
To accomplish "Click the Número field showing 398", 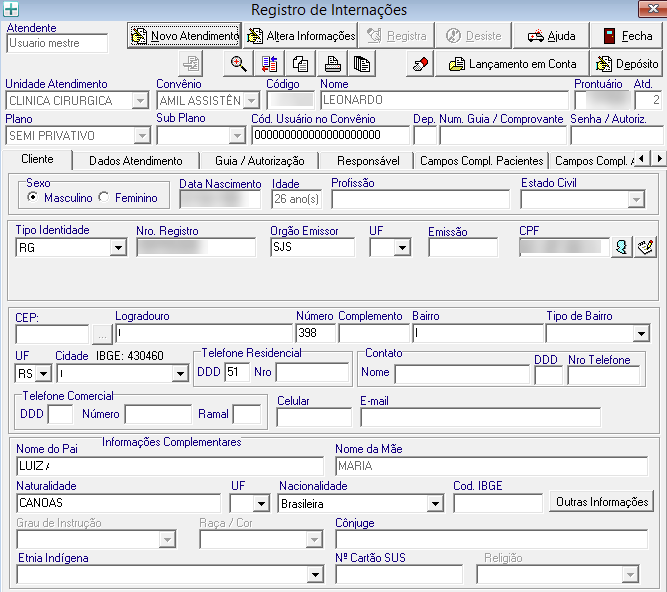I will [x=315, y=333].
